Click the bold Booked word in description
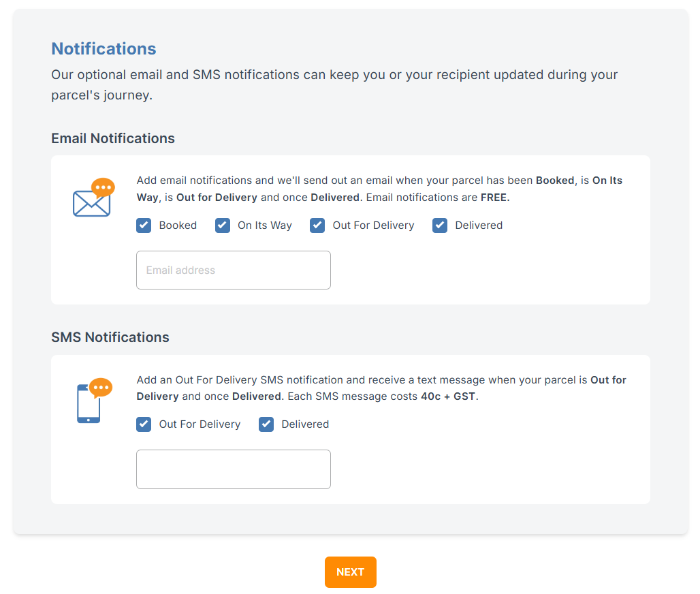The width and height of the screenshot is (700, 594). (555, 181)
